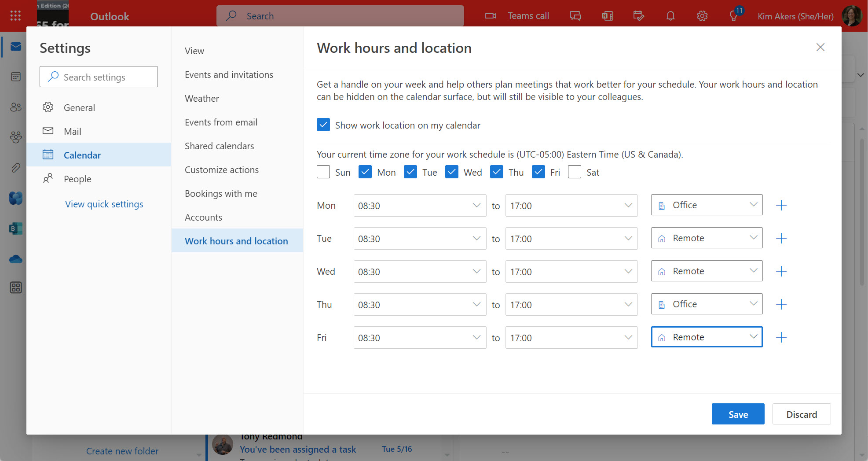This screenshot has width=868, height=461.
Task: Open View quick settings link
Action: click(104, 204)
